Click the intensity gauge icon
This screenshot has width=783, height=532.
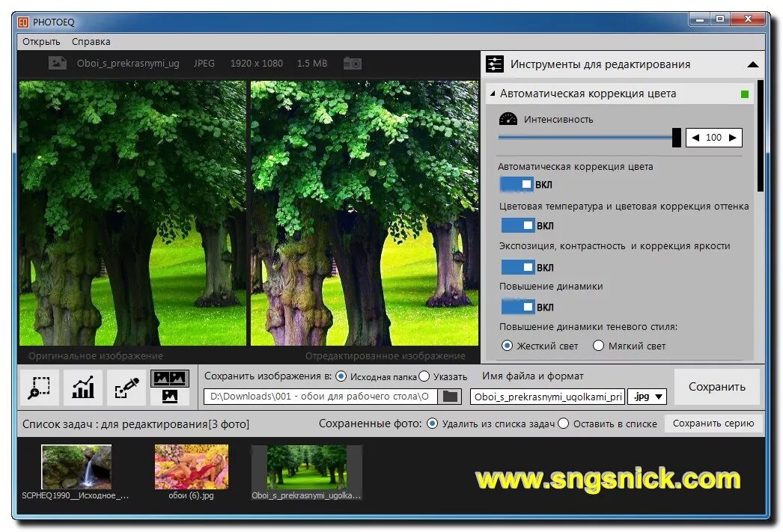click(508, 119)
